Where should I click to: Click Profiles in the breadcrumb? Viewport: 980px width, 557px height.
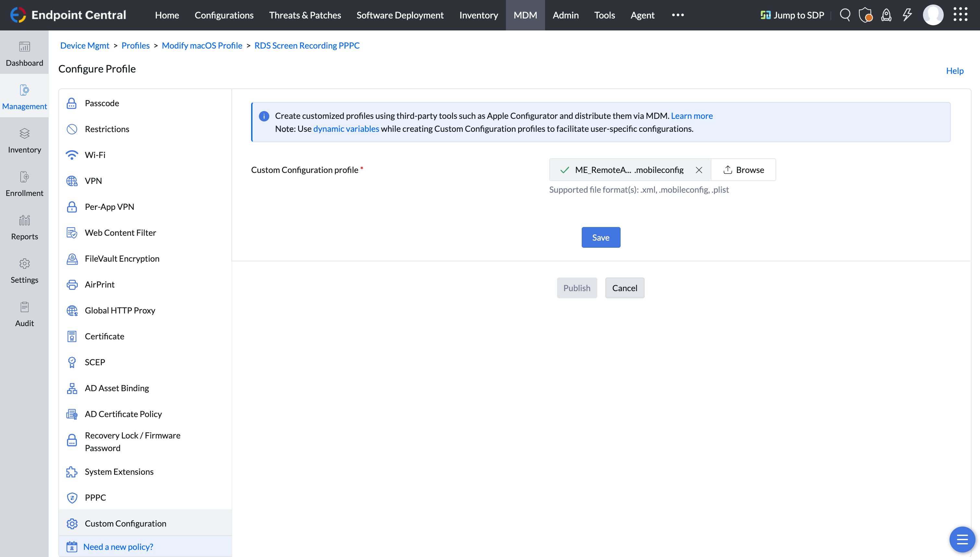tap(135, 46)
